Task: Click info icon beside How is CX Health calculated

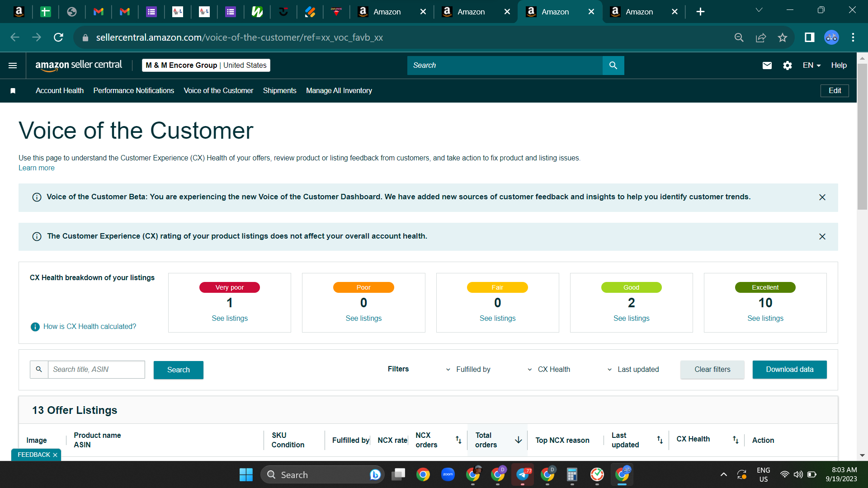Action: 35,327
